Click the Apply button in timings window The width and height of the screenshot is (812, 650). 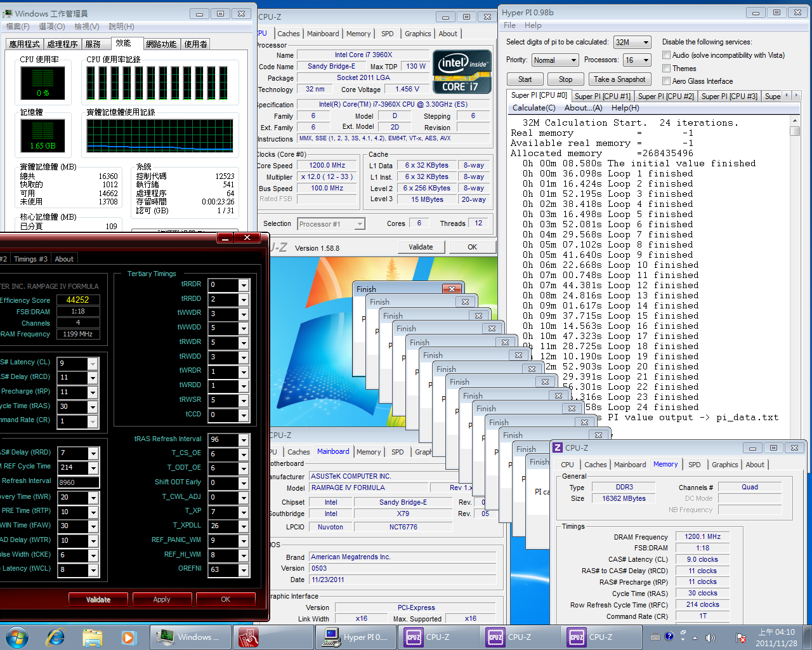pyautogui.click(x=161, y=599)
